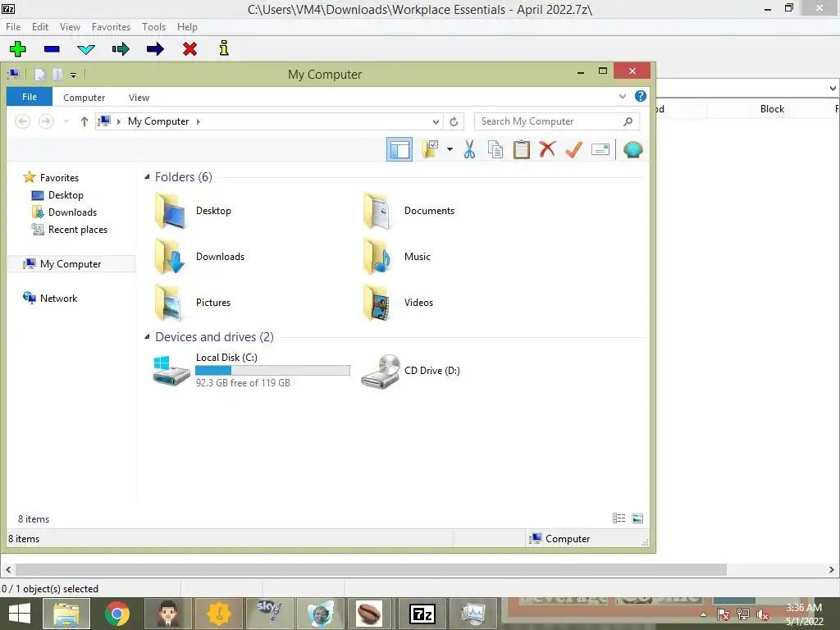This screenshot has height=630, width=840.
Task: Switch to Details view icon in status bar
Action: [619, 518]
